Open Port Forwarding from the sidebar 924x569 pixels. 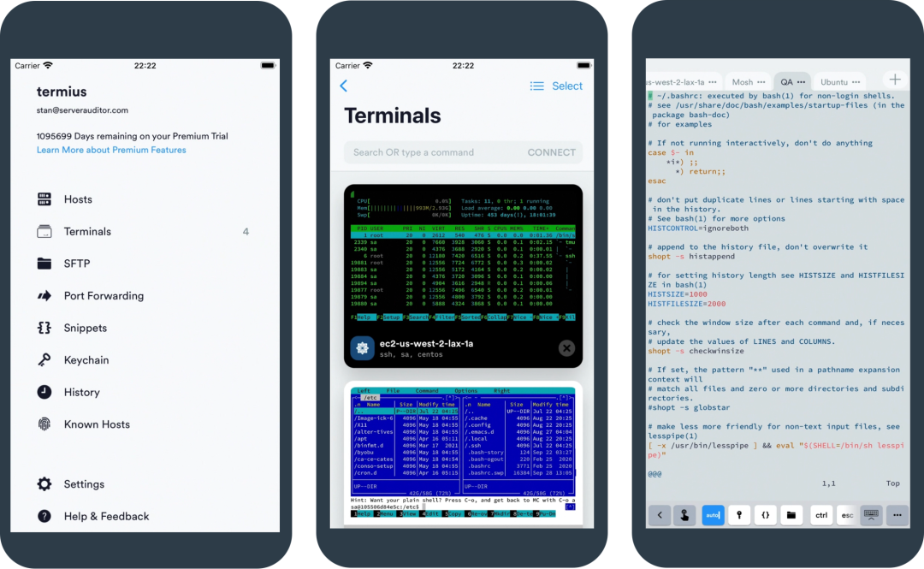103,296
